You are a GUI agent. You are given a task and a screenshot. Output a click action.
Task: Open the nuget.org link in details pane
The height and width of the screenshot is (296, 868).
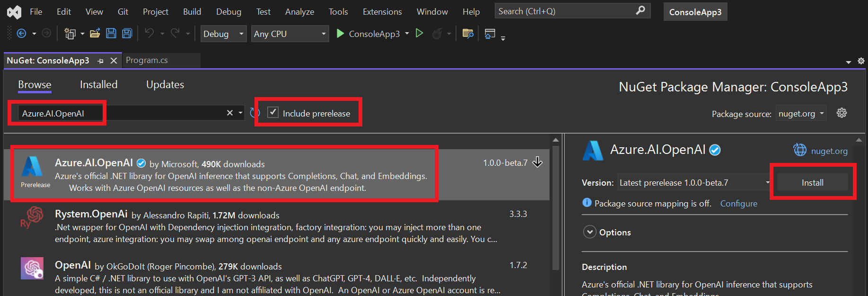tap(829, 151)
